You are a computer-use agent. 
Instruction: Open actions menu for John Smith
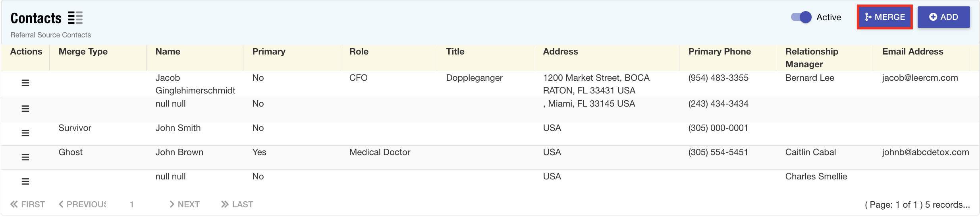[25, 133]
